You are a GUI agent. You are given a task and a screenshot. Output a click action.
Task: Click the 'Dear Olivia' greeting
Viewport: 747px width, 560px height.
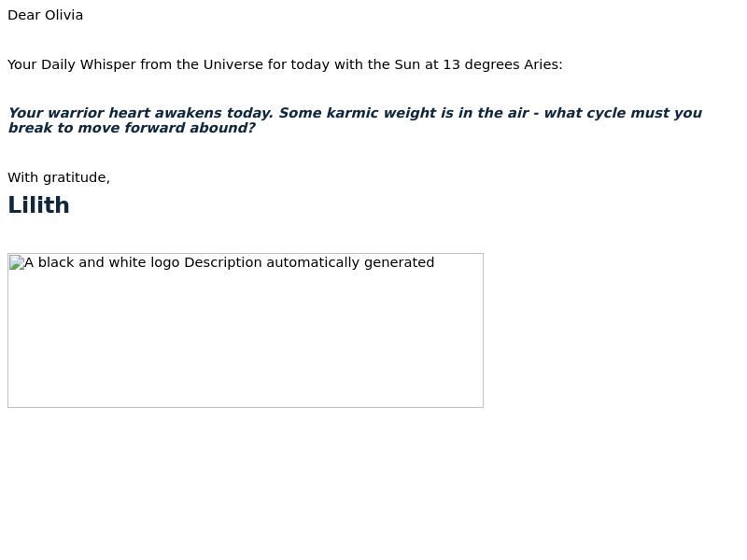coord(45,15)
